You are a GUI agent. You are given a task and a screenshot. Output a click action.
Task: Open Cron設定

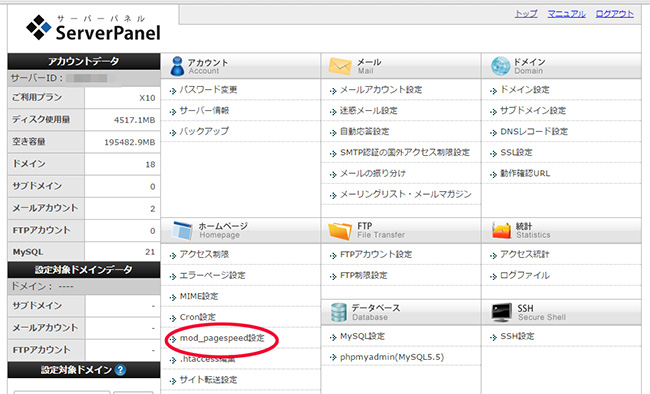pos(198,317)
